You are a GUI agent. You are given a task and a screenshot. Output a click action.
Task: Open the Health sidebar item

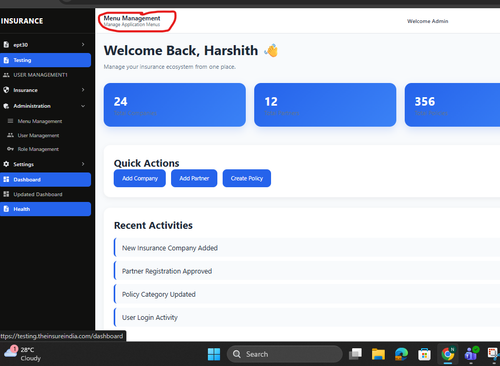tap(45, 209)
